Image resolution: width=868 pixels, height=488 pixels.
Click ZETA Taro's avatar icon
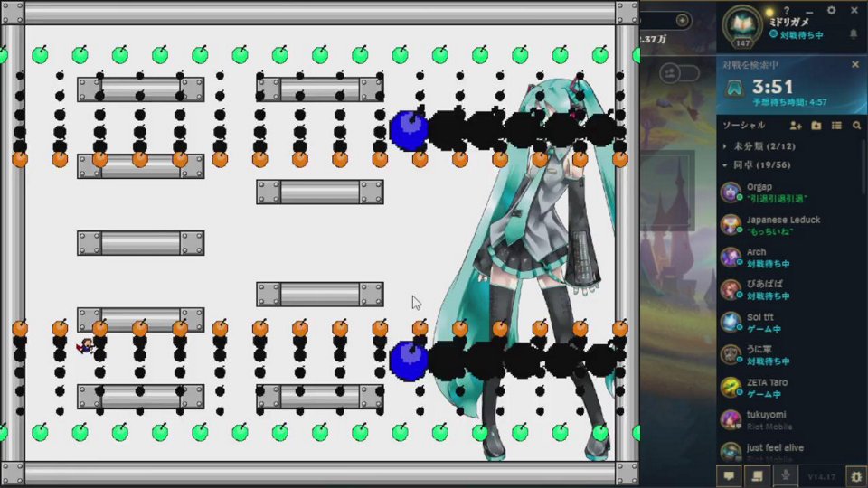point(731,388)
